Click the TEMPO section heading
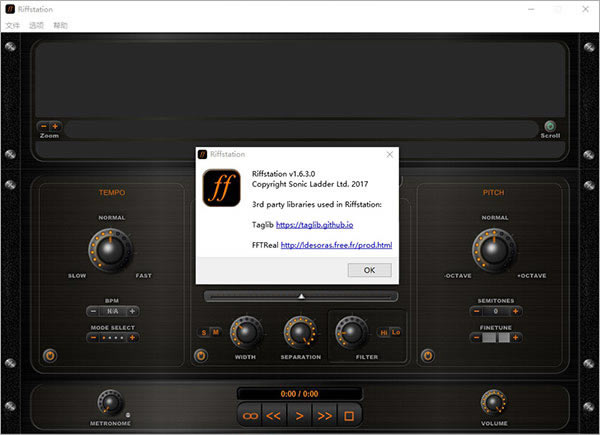Viewport: 600px width, 435px height. pyautogui.click(x=112, y=192)
